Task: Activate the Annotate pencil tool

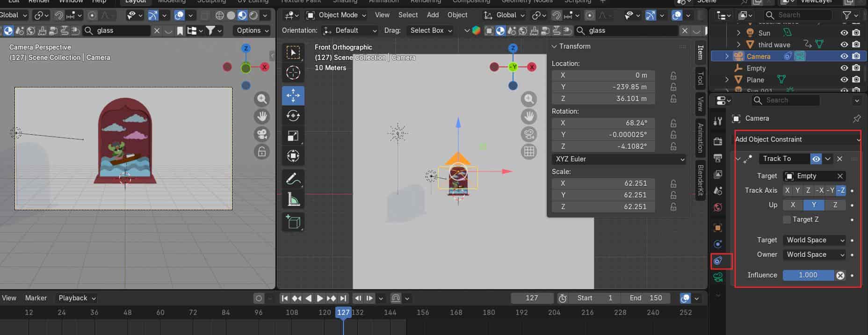Action: pos(293,179)
